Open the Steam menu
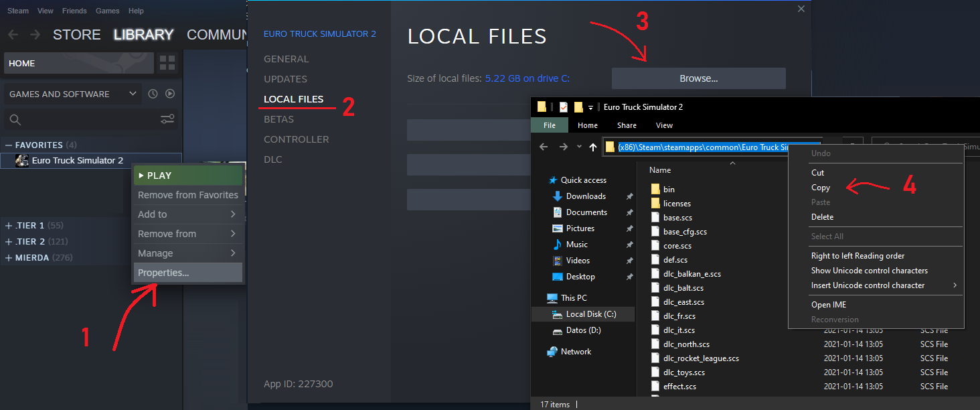The width and height of the screenshot is (980, 410). tap(18, 11)
